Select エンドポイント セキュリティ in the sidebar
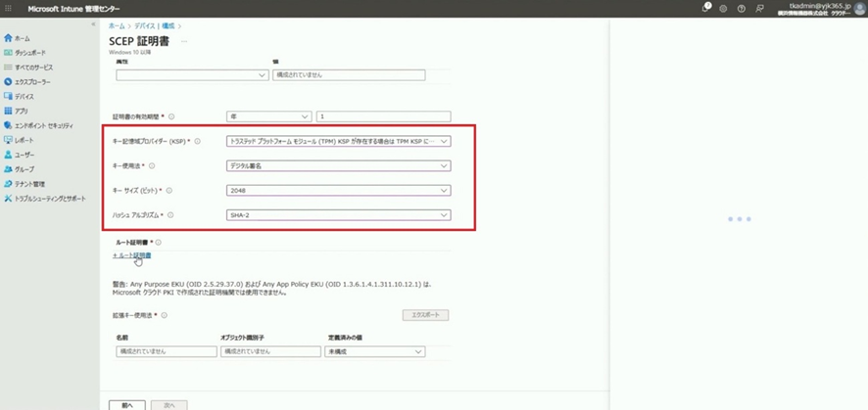868x410 pixels. coord(43,125)
